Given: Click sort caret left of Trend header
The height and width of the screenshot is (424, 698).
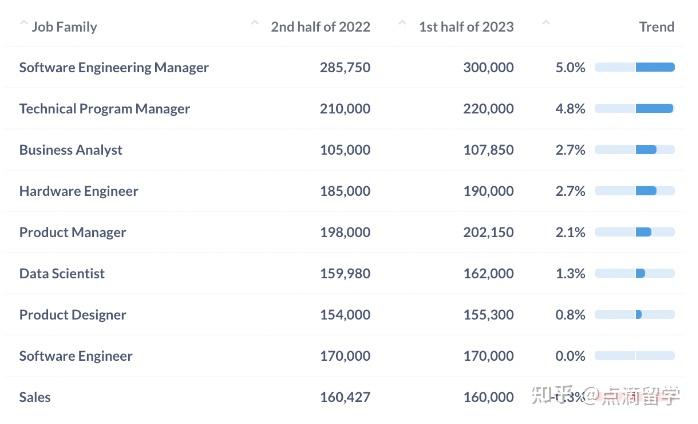Looking at the screenshot, I should tap(546, 23).
